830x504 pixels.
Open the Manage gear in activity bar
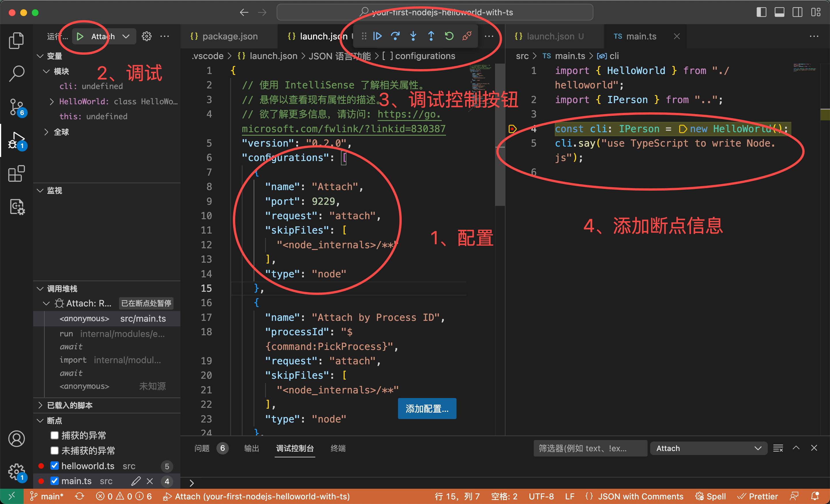16,472
